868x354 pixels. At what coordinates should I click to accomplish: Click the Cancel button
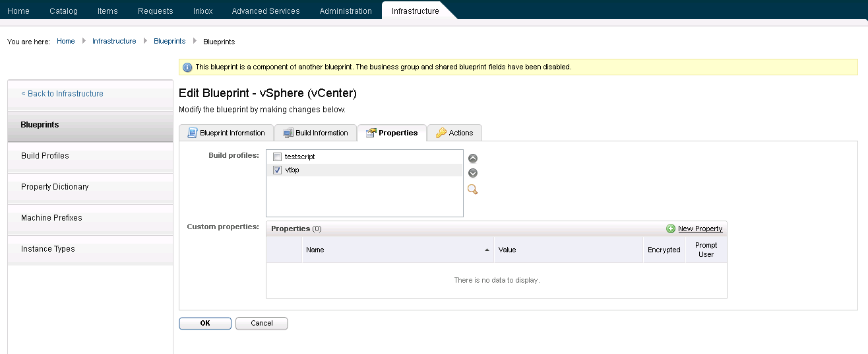(x=262, y=324)
